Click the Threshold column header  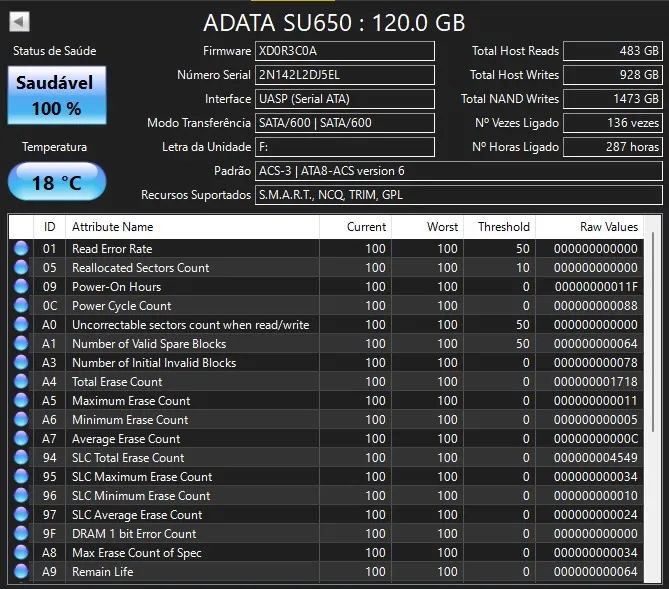click(499, 227)
